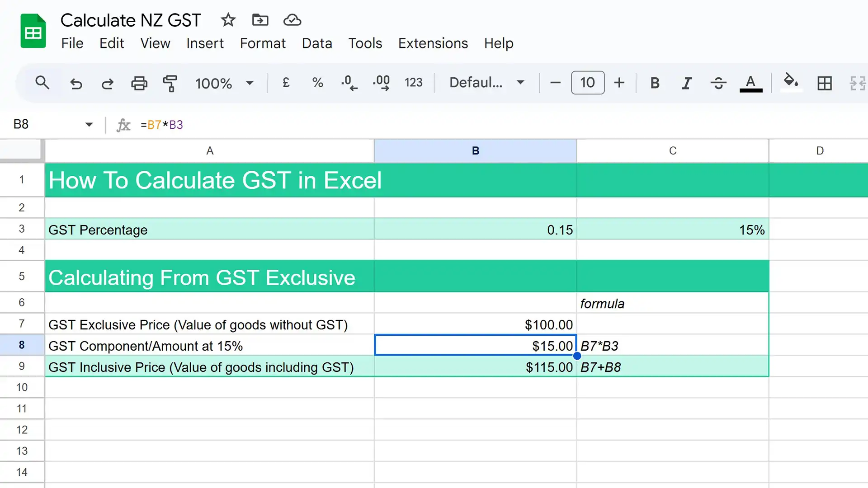Click the font size field showing 10

click(x=588, y=83)
